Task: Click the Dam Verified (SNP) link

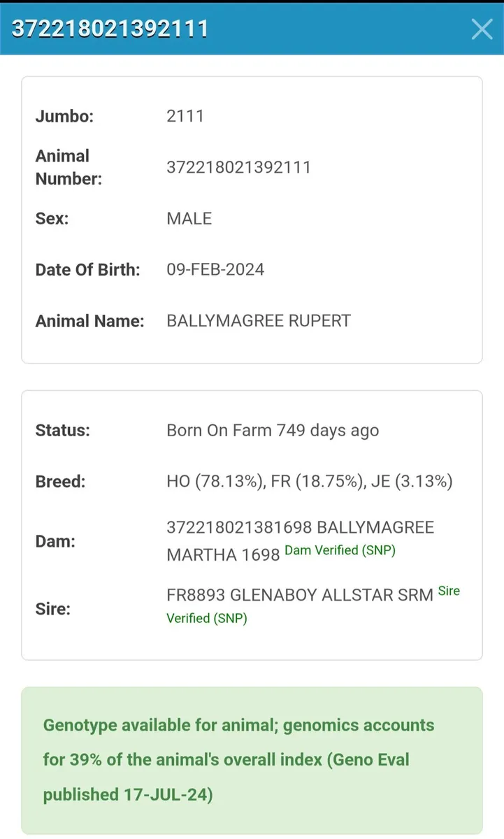Action: tap(340, 550)
